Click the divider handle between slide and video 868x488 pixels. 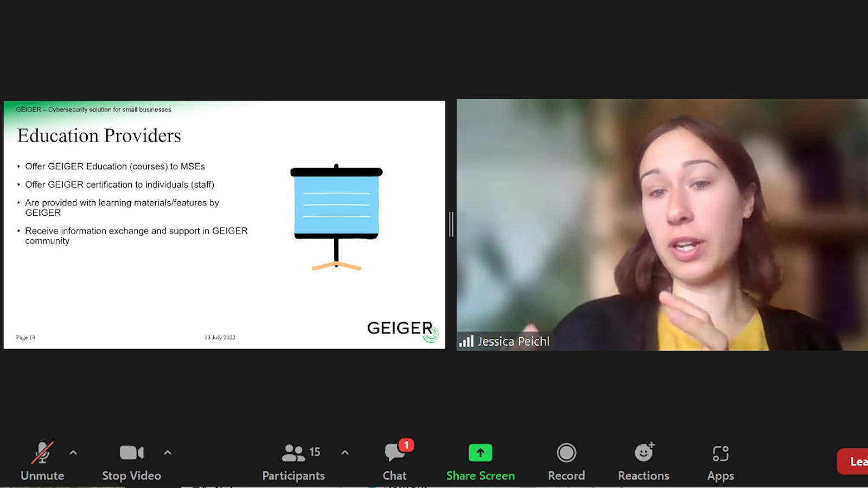pos(451,224)
